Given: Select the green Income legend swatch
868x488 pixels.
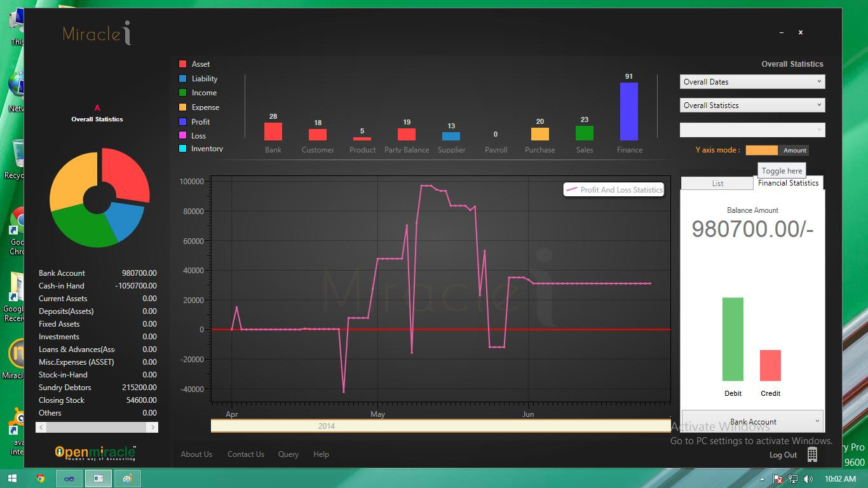Looking at the screenshot, I should point(182,93).
